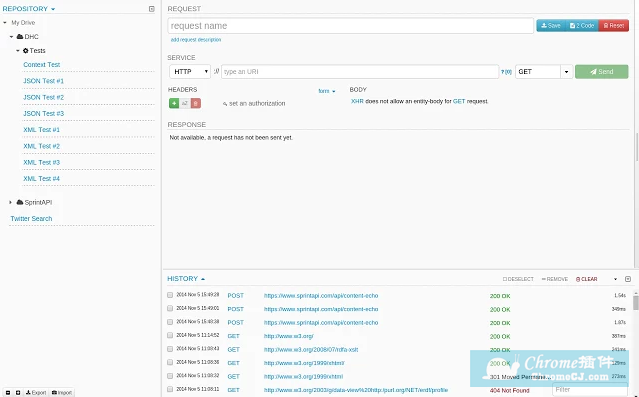Image resolution: width=639 pixels, height=397 pixels.
Task: Open XML Test #3 request
Action: click(42, 162)
